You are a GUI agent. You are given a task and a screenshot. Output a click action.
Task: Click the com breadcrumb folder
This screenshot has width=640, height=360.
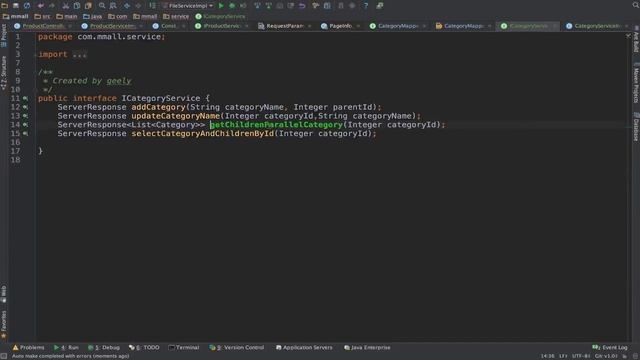click(118, 16)
